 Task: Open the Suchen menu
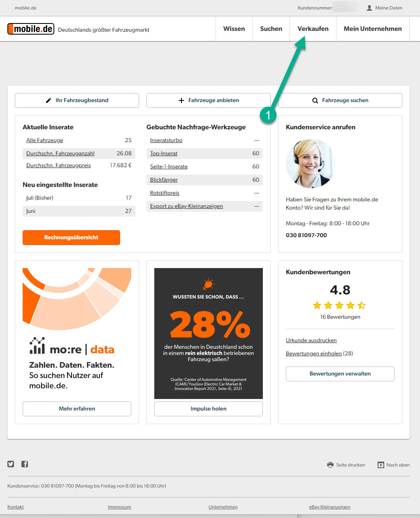271,29
